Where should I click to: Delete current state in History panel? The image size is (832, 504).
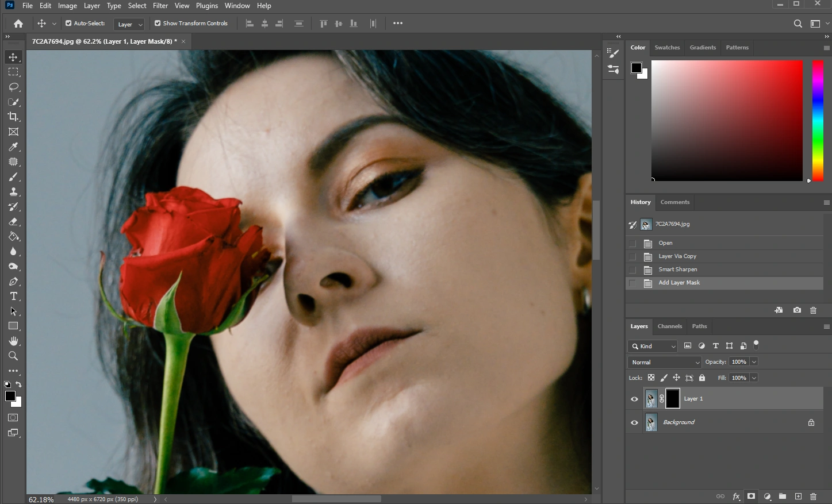coord(813,310)
